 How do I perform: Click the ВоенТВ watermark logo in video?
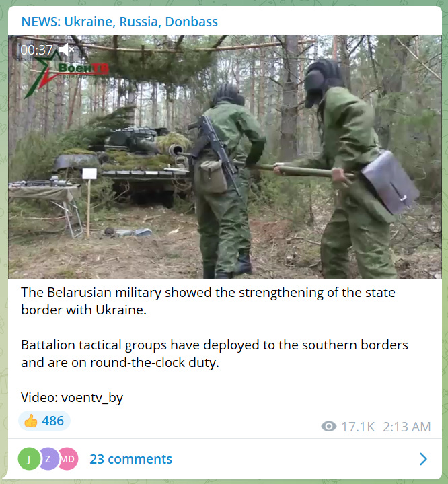[67, 74]
